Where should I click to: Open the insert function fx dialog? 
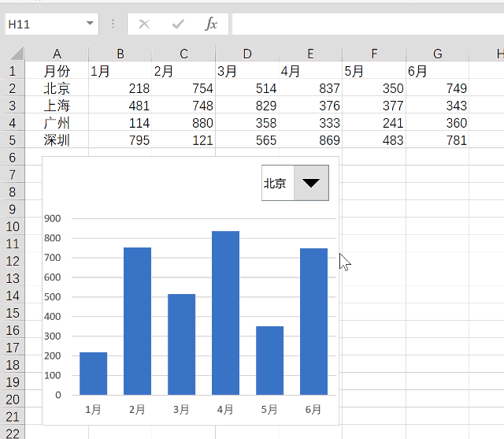click(211, 24)
